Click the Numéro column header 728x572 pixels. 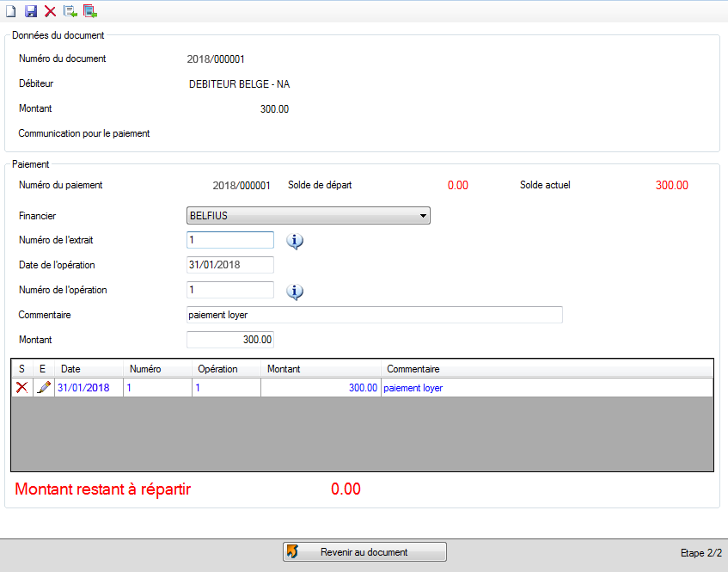(158, 369)
